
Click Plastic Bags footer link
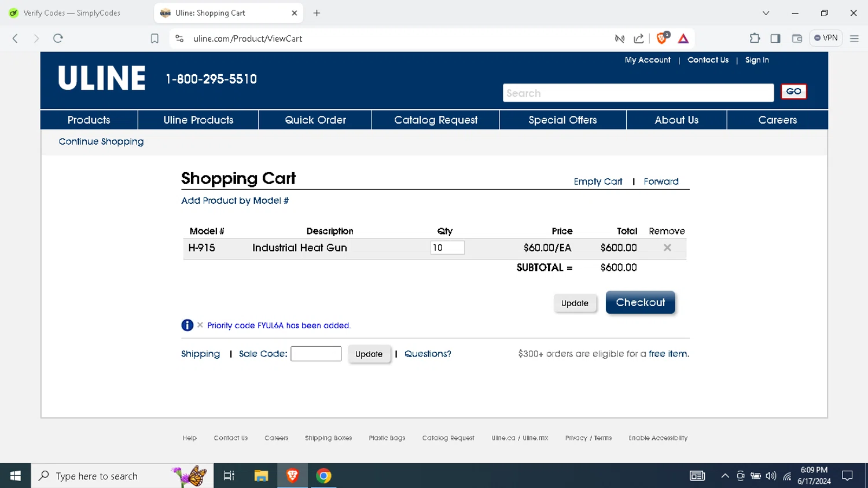(x=387, y=438)
